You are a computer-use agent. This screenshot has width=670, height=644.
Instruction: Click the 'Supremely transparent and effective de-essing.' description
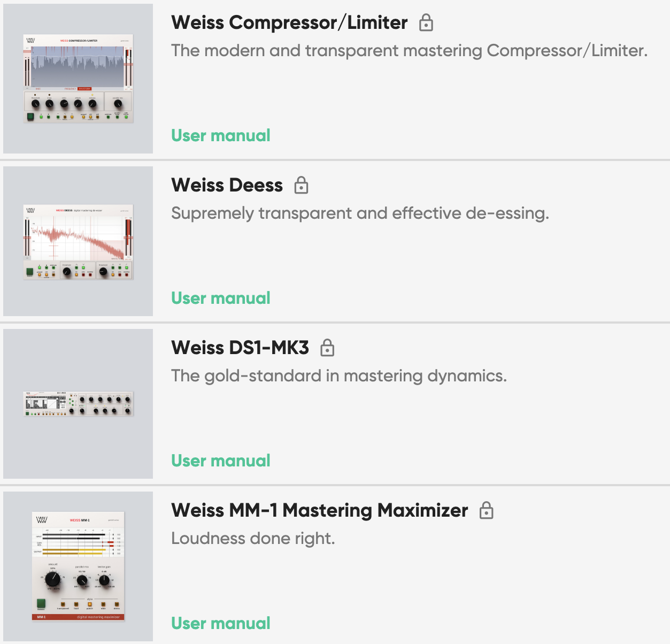(360, 213)
